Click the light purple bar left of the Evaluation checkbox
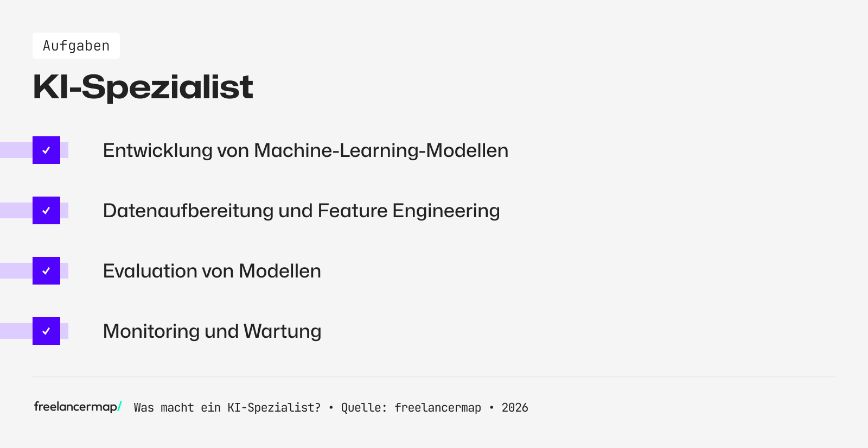 tap(16, 271)
